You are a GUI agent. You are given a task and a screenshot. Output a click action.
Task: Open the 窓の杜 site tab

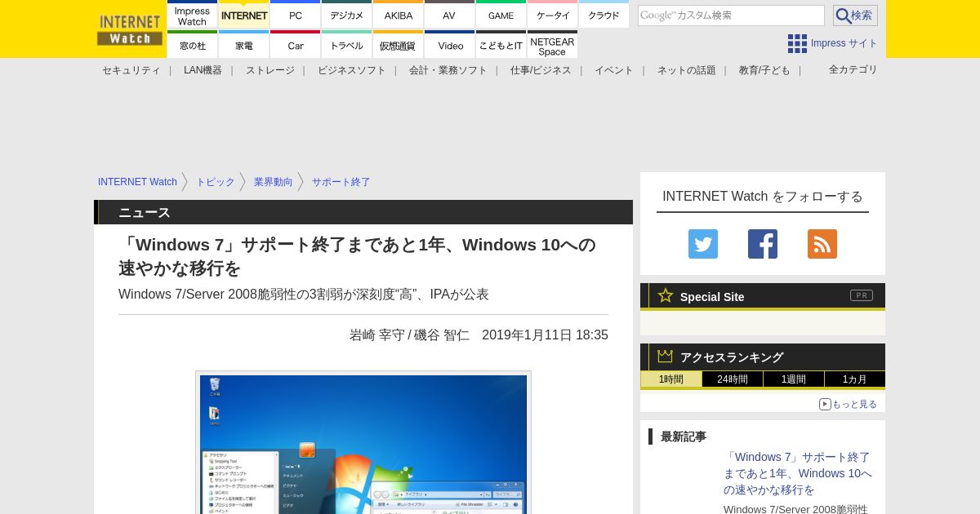click(192, 45)
